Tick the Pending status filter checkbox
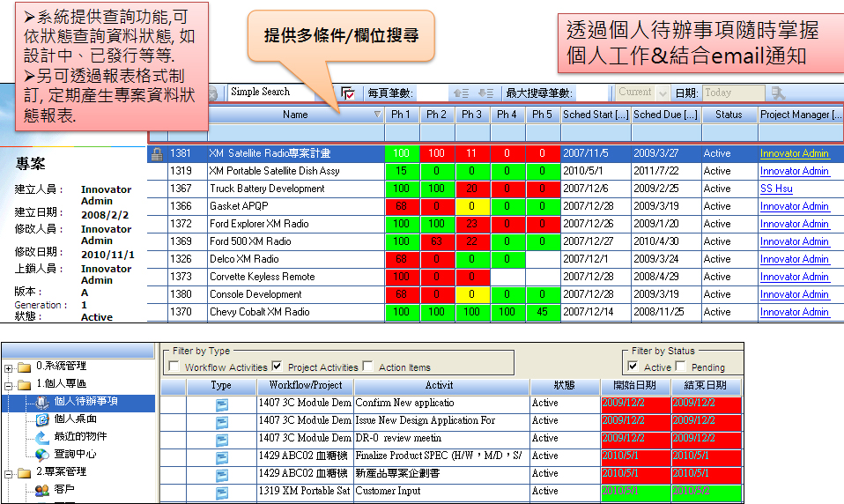 coord(681,367)
